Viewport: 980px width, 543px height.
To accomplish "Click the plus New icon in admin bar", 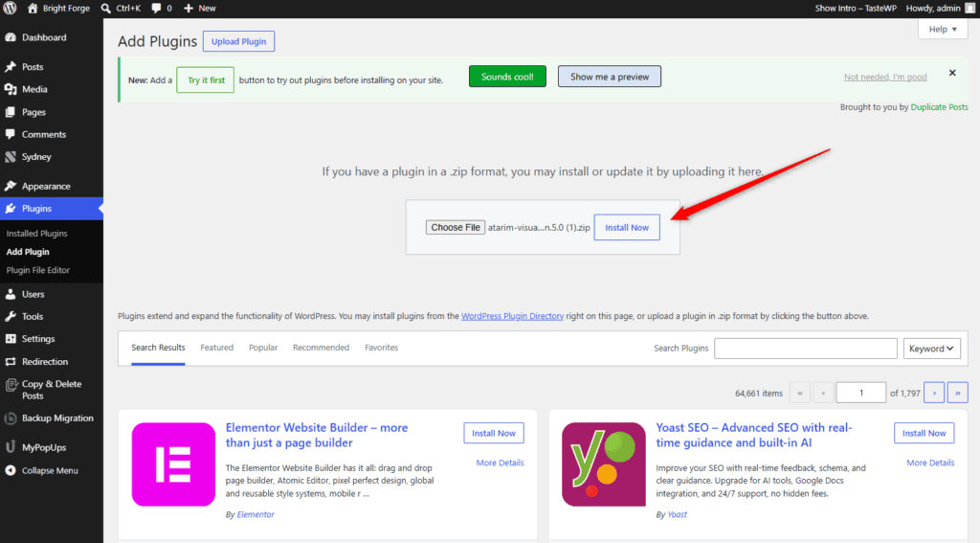I will (189, 8).
